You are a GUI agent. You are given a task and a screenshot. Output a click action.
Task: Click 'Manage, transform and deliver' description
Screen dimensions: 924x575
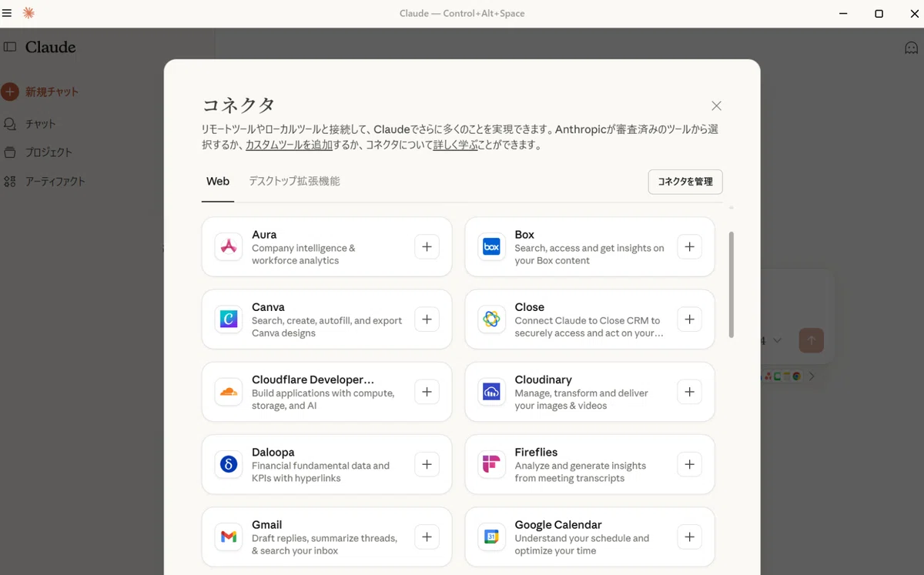(x=581, y=399)
